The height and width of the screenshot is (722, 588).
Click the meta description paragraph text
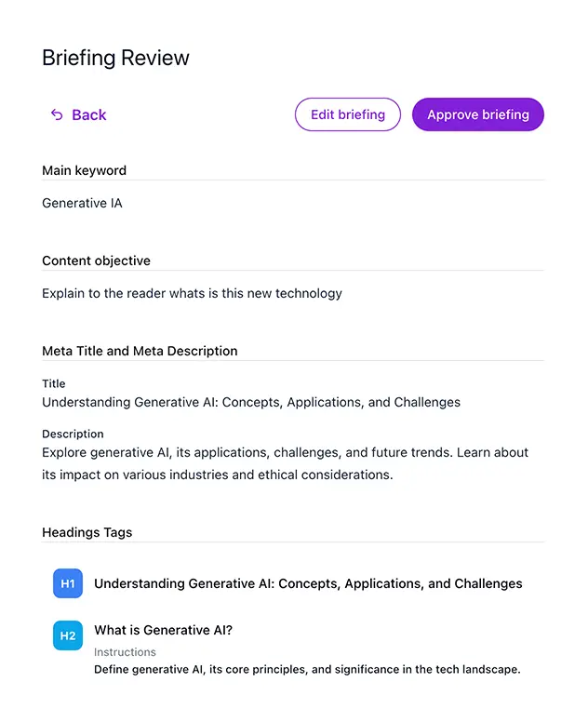[285, 463]
